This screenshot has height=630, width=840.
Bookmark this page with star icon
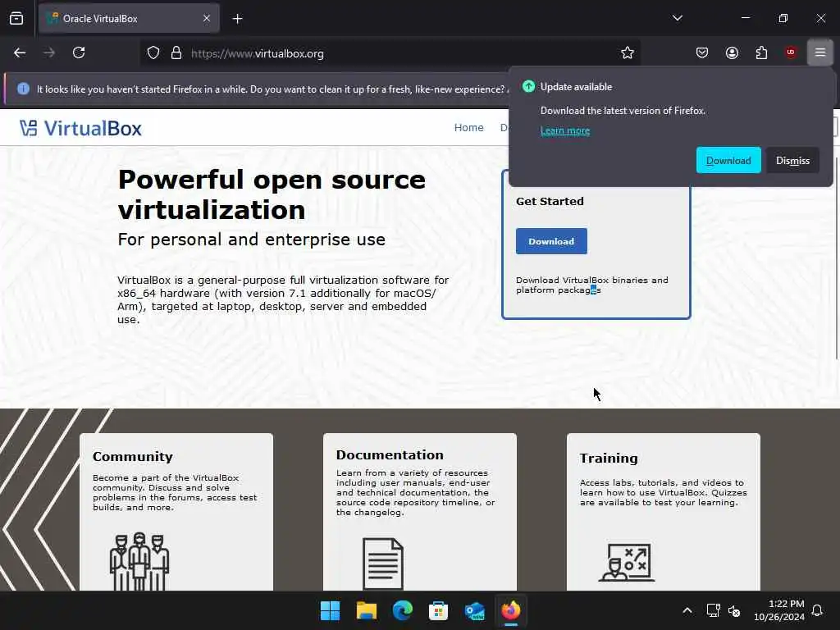[628, 52]
